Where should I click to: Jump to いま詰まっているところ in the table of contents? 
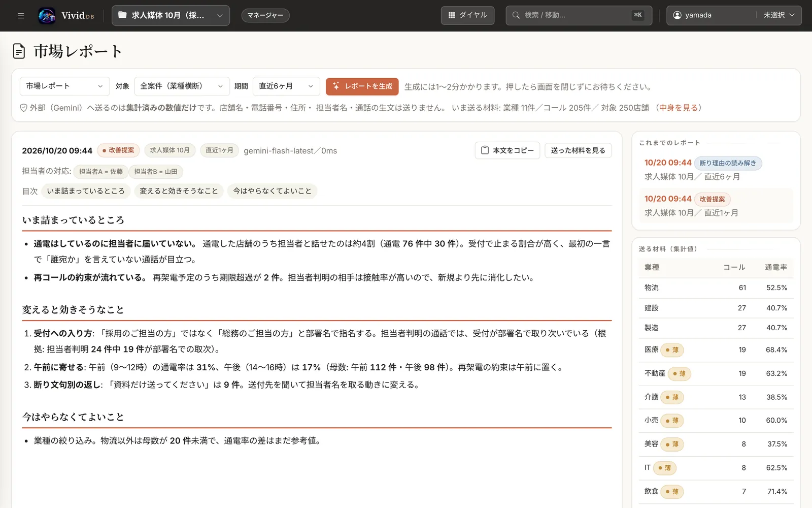[x=86, y=191]
